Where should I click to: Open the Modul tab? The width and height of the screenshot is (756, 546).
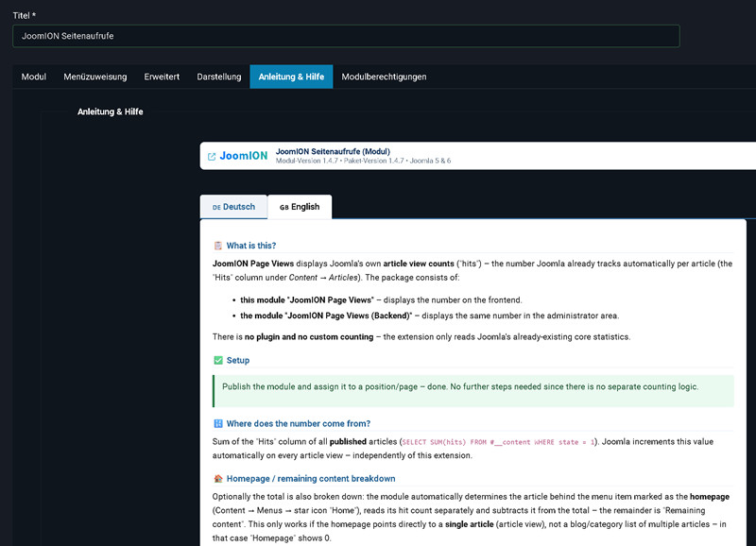coord(34,77)
